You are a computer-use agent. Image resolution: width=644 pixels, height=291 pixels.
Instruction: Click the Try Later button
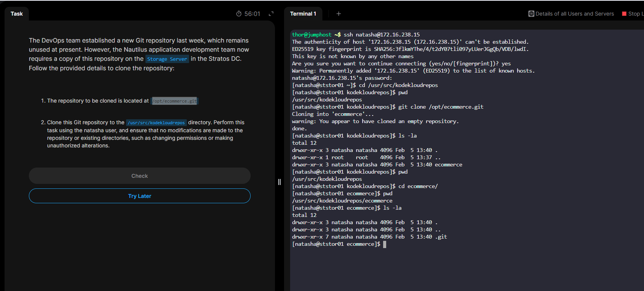(139, 196)
